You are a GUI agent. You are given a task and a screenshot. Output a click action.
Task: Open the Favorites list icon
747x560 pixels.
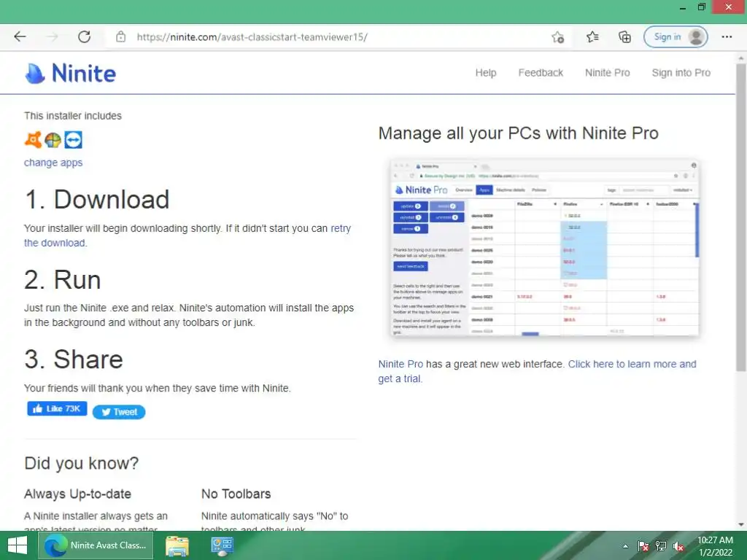click(592, 36)
